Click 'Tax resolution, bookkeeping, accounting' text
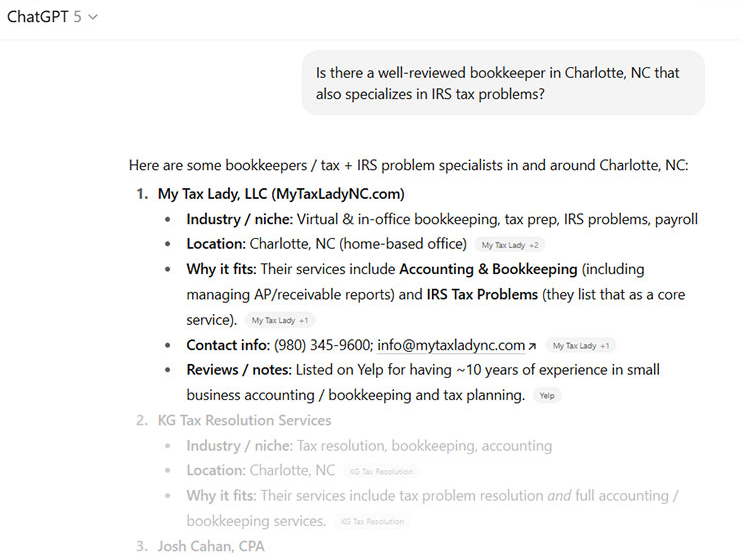 [x=424, y=446]
